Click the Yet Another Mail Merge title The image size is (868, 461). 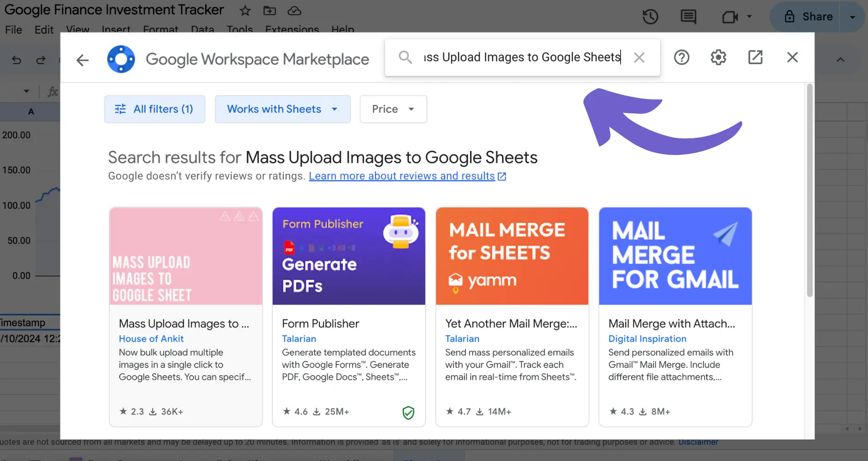[511, 324]
